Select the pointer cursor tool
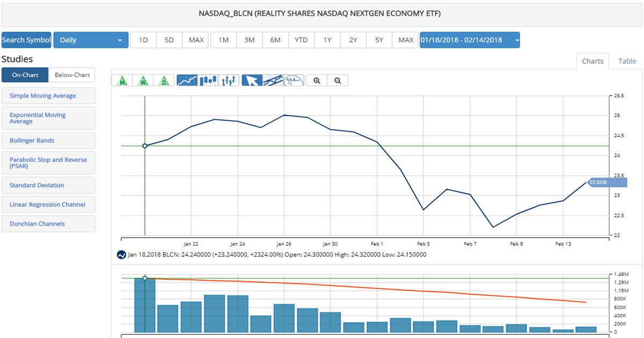 (252, 80)
